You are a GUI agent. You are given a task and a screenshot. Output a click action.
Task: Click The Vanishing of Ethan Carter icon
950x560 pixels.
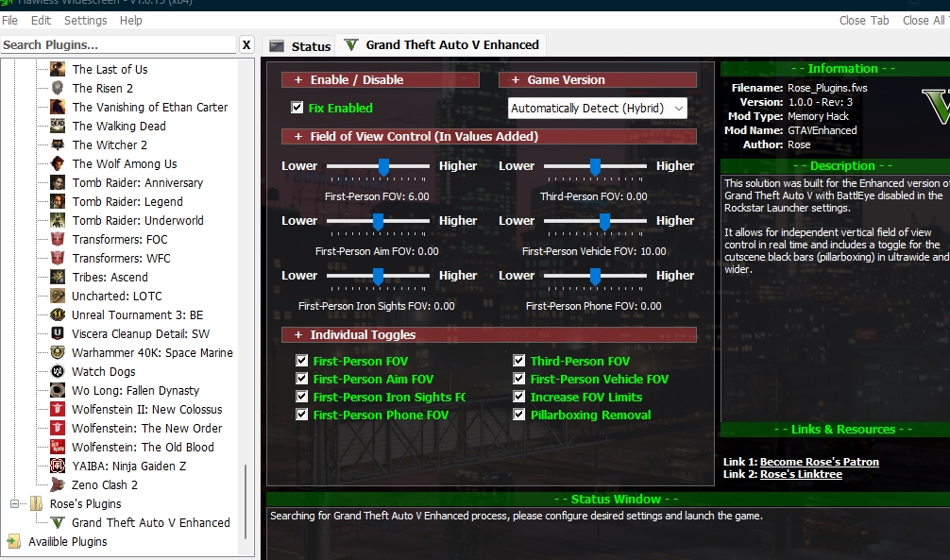pyautogui.click(x=58, y=107)
